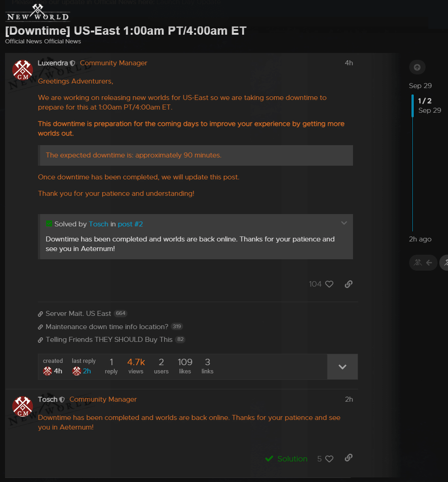
Task: Open Maintenance down time info location topic
Action: coord(107,327)
